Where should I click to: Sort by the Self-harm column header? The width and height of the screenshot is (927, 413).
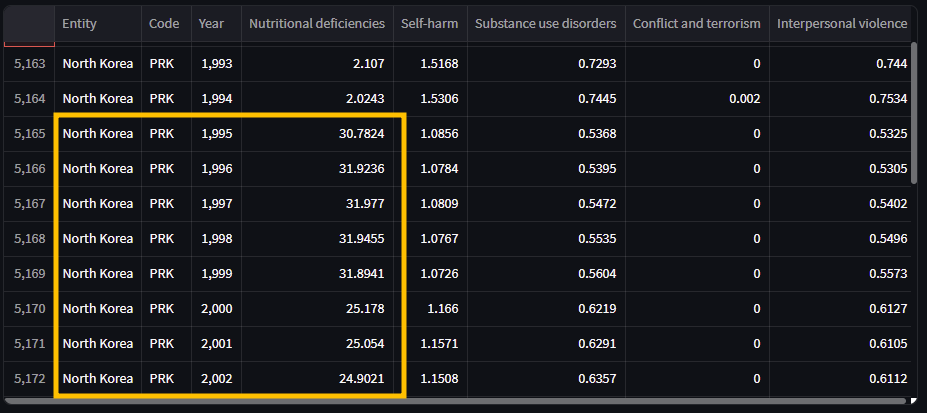pyautogui.click(x=430, y=24)
